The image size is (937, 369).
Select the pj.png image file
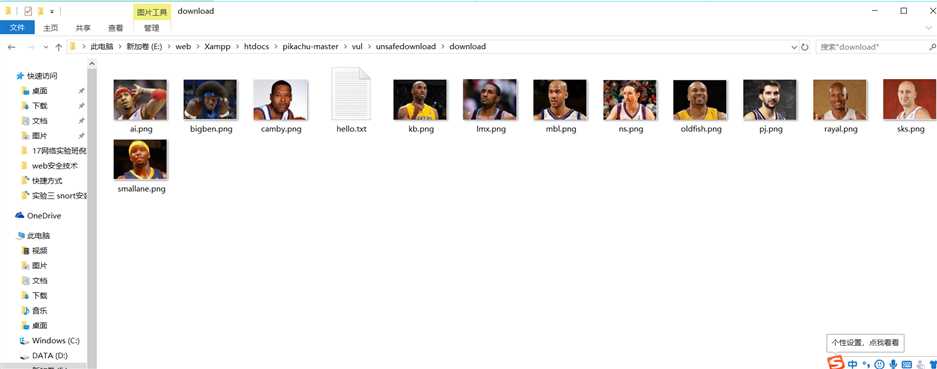click(x=770, y=100)
